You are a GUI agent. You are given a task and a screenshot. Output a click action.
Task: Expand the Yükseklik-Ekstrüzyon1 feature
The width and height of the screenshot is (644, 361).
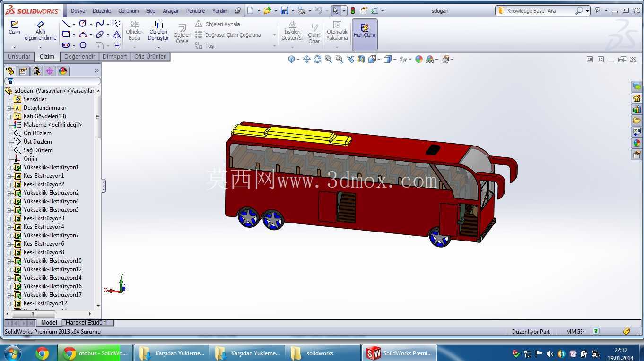[9, 167]
